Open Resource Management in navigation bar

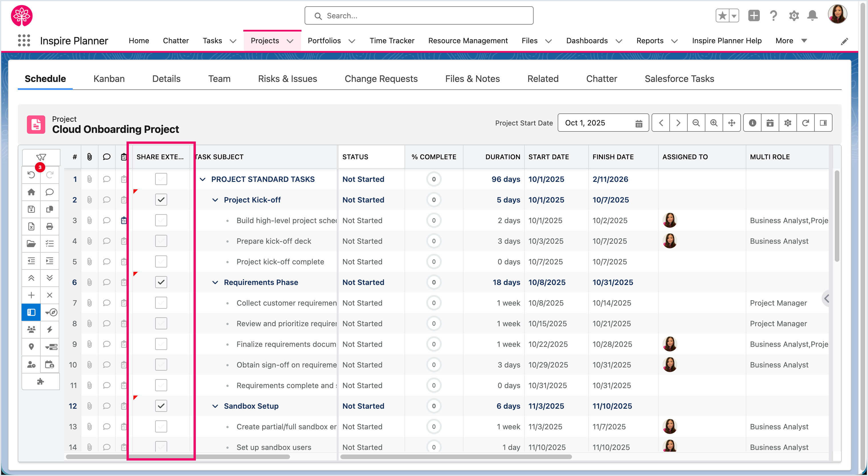pyautogui.click(x=468, y=41)
